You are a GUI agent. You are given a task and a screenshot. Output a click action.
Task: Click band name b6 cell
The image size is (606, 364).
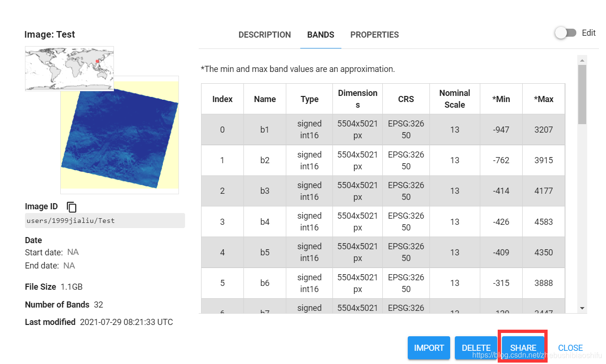(265, 283)
